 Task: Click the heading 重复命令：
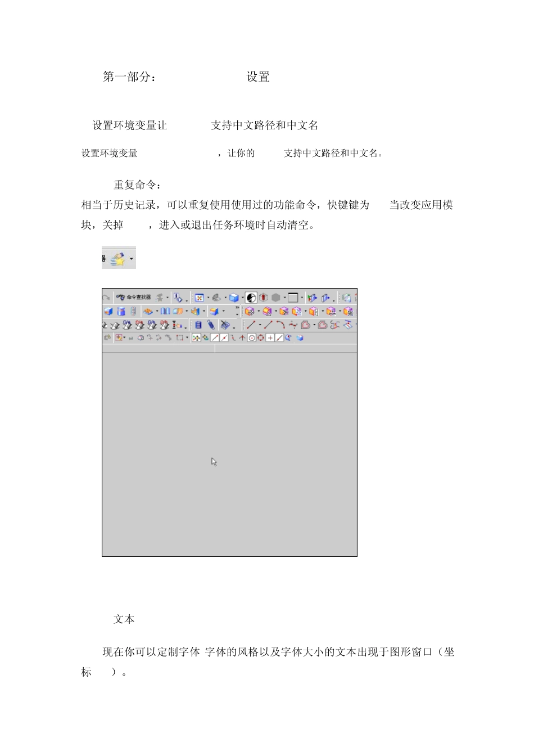pos(138,185)
